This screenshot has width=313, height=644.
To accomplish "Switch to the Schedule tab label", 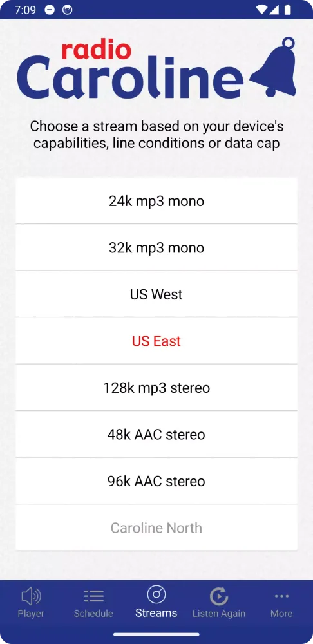I will tap(93, 614).
